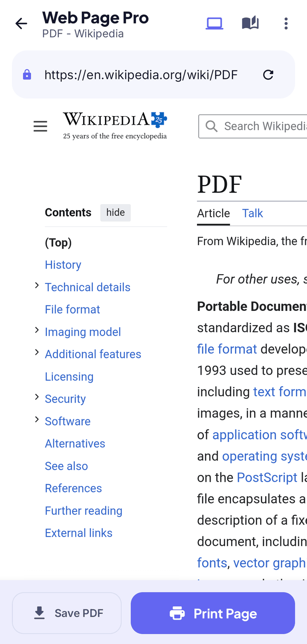Select the Article tab
The image size is (307, 644).
click(214, 213)
